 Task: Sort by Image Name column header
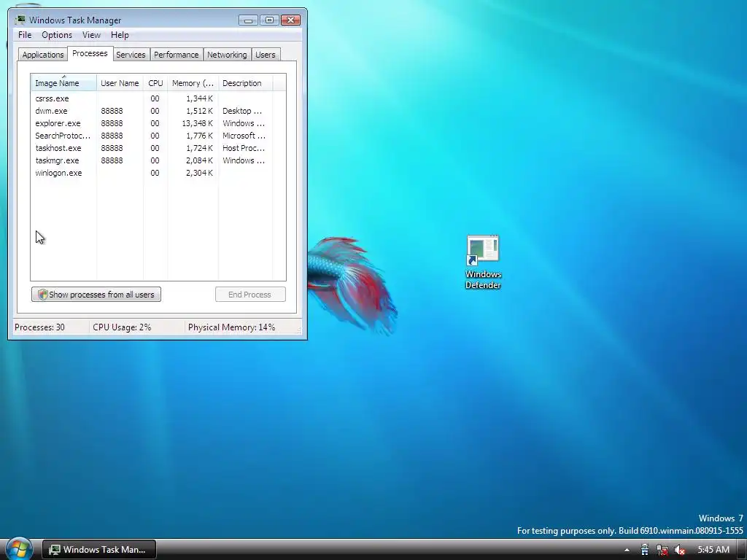pyautogui.click(x=64, y=83)
